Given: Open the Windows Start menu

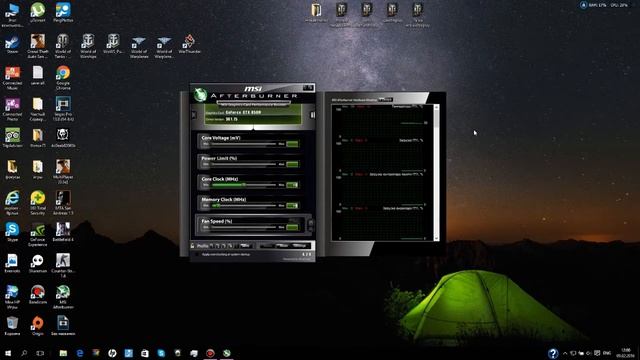Looking at the screenshot, I should pos(8,353).
